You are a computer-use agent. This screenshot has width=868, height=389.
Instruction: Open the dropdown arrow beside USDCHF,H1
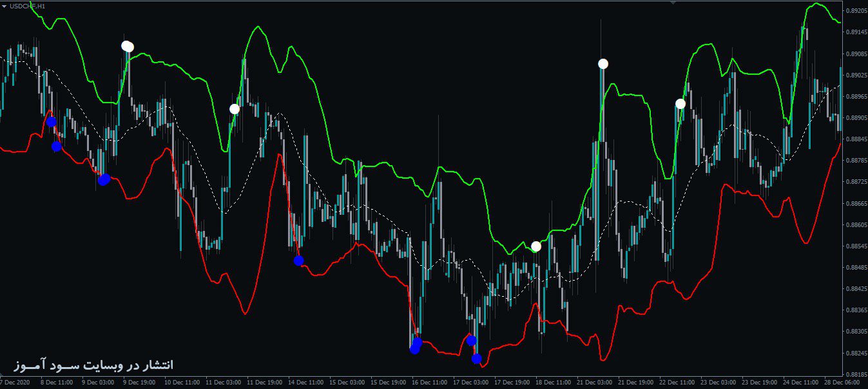[4, 6]
